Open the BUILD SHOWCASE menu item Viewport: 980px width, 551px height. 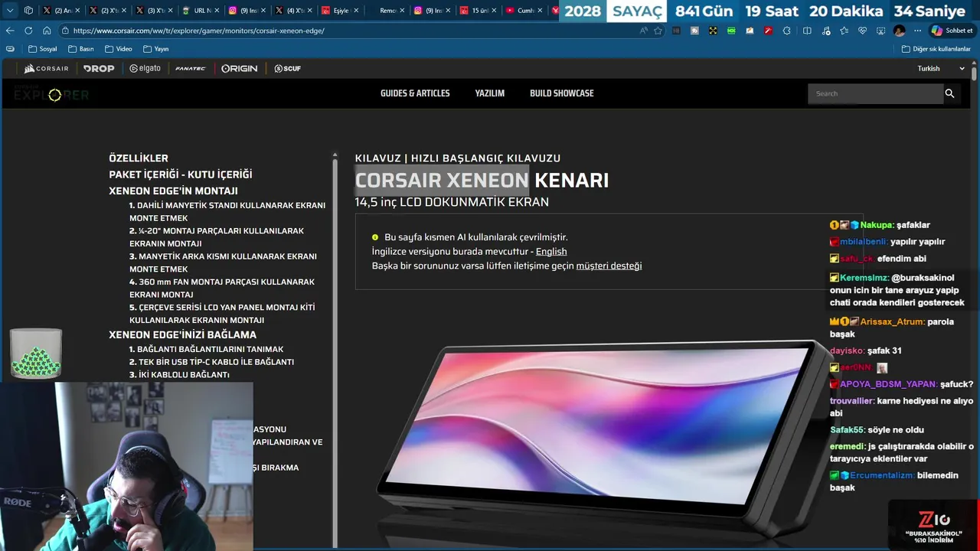[x=562, y=93]
